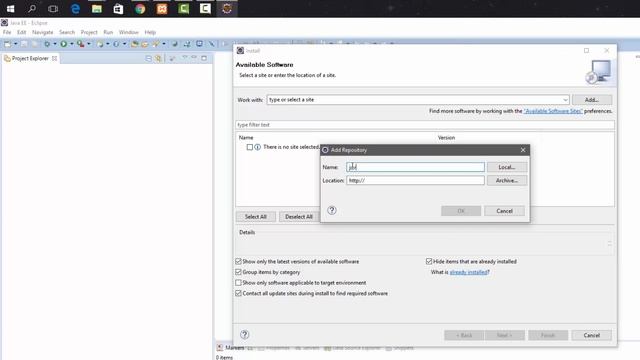Click Cancel in Add Repository dialog

tap(504, 211)
